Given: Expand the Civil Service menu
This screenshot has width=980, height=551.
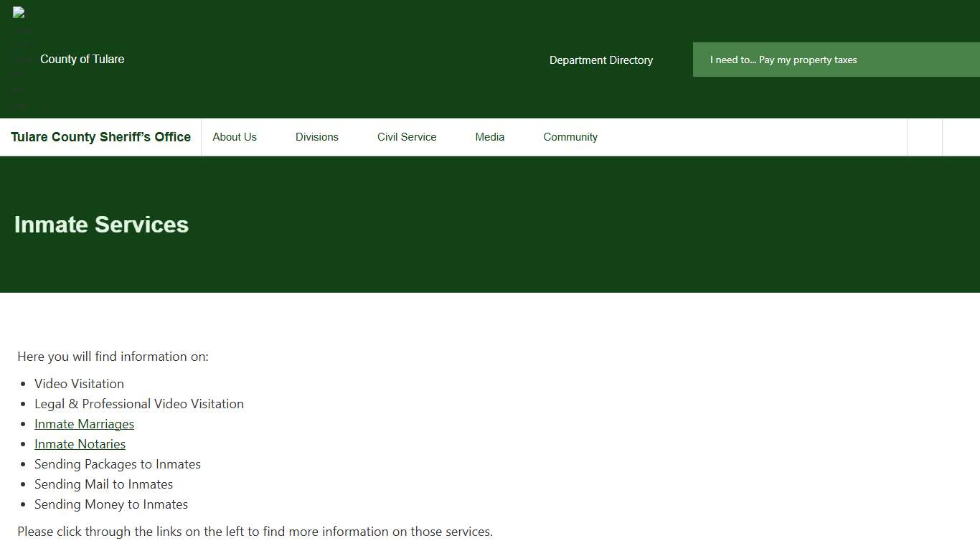Looking at the screenshot, I should 407,137.
